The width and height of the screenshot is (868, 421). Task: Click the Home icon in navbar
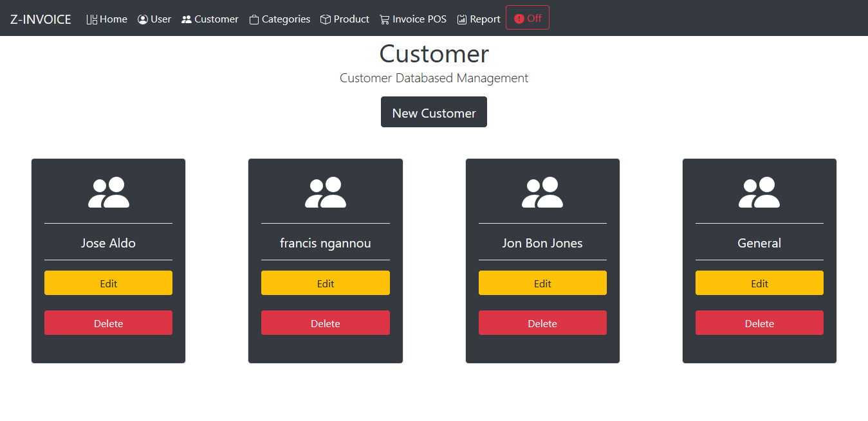(x=92, y=19)
